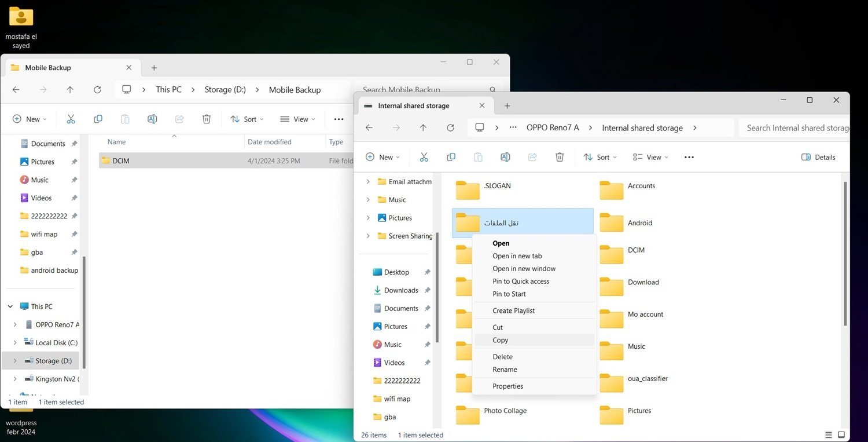Choose Cut from context menu
This screenshot has width=868, height=442.
(534, 327)
